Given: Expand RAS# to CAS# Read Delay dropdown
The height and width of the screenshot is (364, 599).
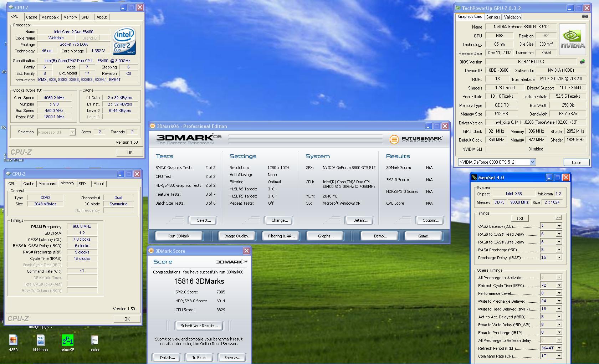Looking at the screenshot, I should [559, 234].
